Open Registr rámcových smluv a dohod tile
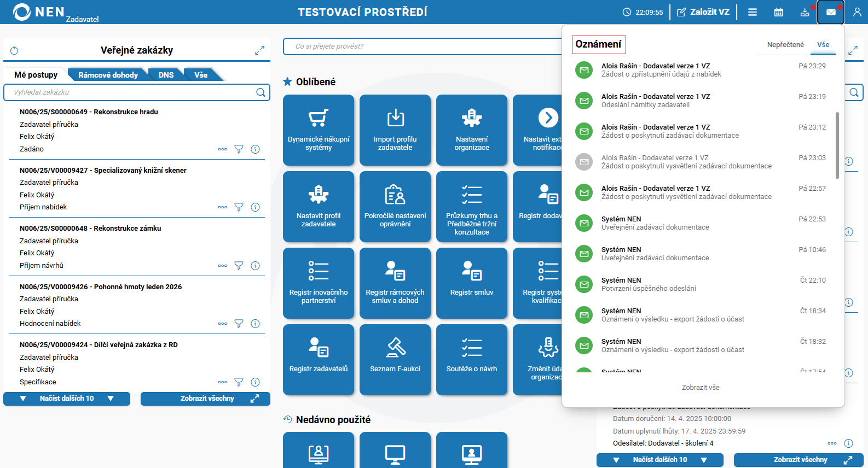868x468 pixels. coord(395,283)
